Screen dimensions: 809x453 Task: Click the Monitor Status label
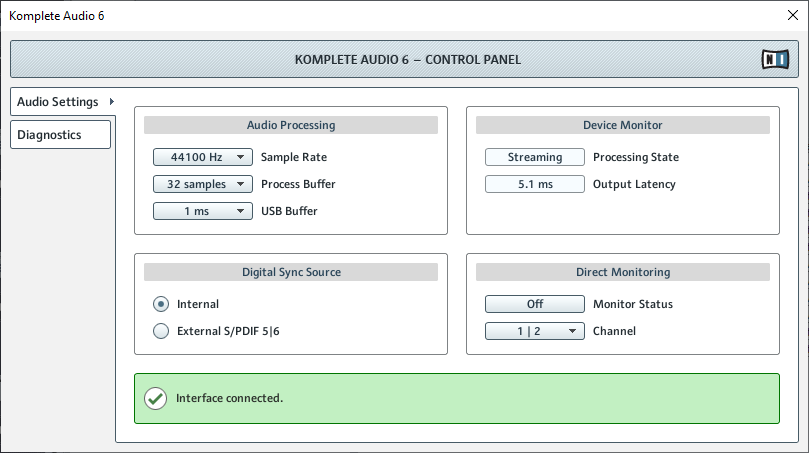(x=633, y=304)
